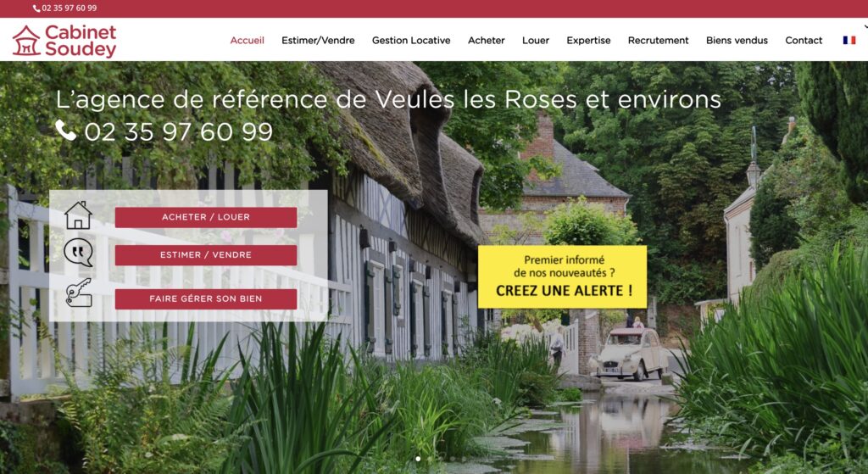View the Biens vendus page
This screenshot has height=474, width=868.
coord(737,41)
